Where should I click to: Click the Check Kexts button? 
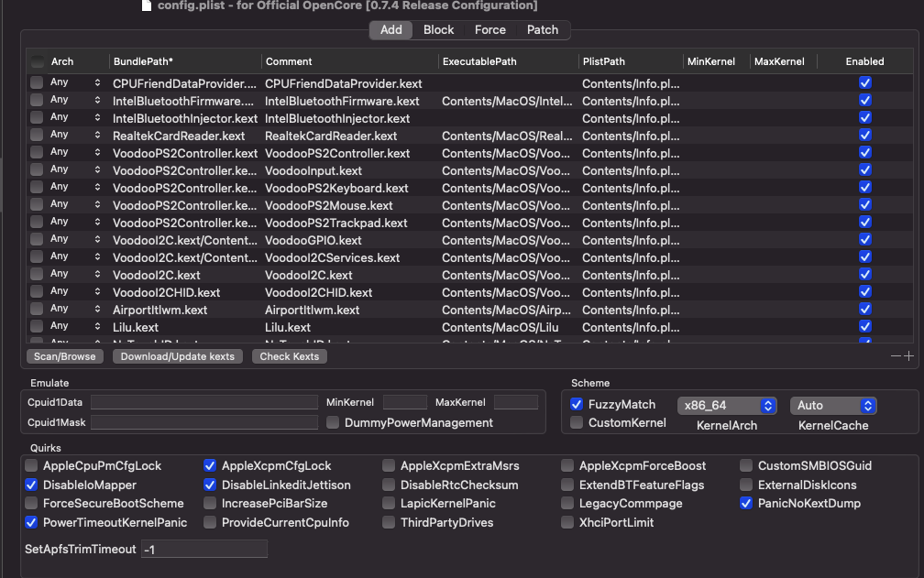(x=289, y=356)
